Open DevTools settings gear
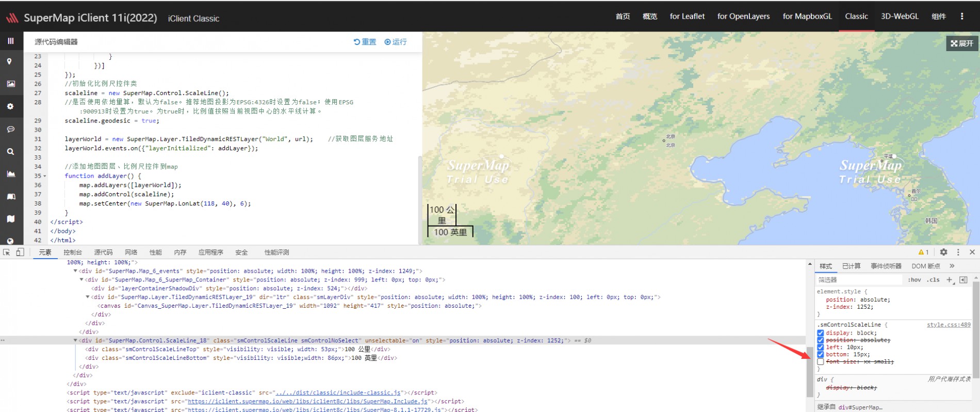 tap(943, 252)
